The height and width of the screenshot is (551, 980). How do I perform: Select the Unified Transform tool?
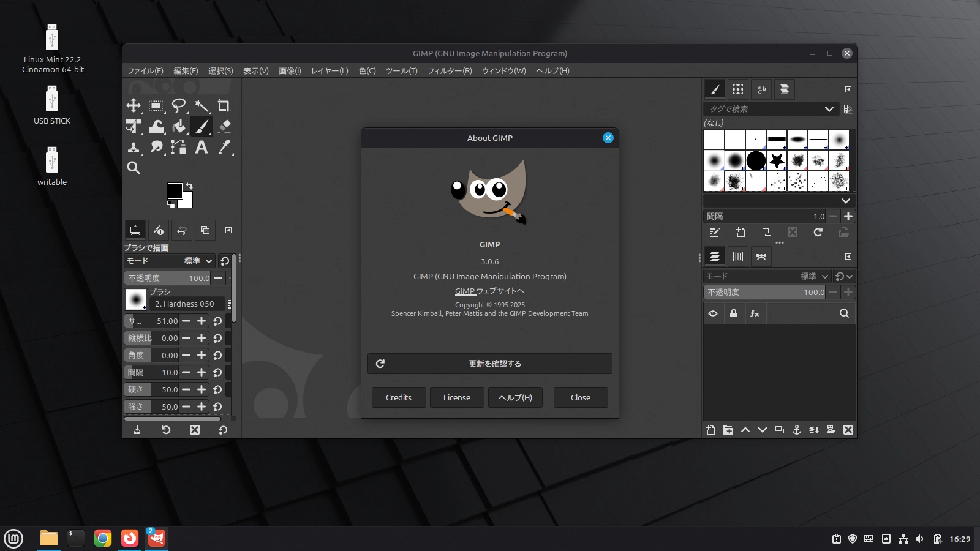coord(134,127)
